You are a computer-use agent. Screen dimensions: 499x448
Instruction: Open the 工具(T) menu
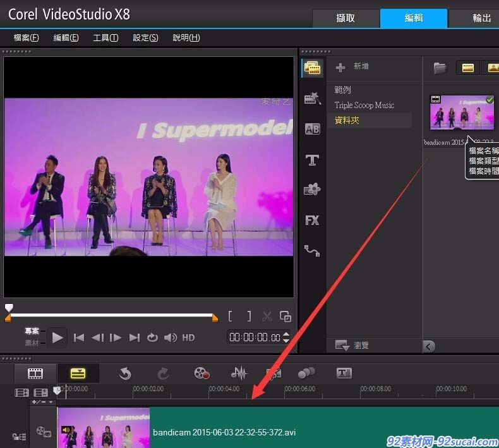click(x=105, y=38)
